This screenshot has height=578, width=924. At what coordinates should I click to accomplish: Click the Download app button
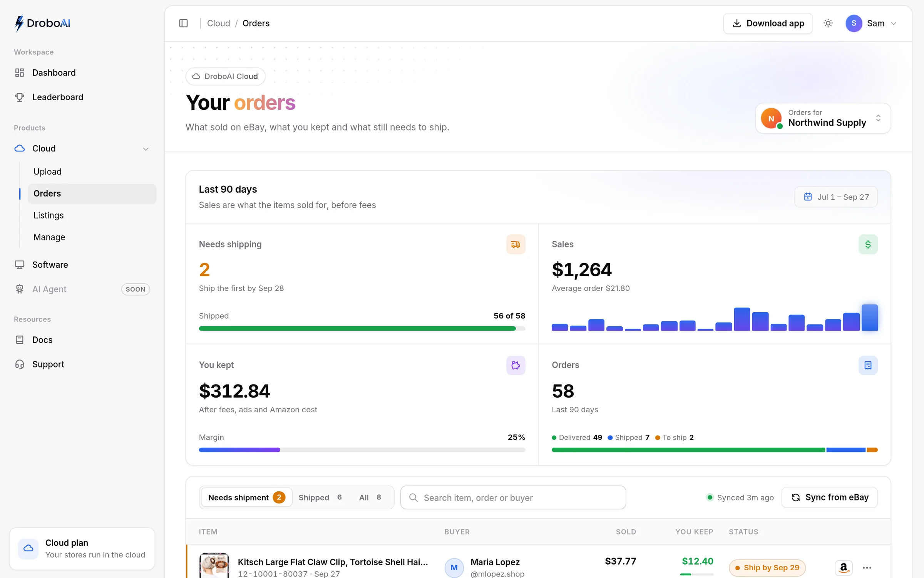[768, 23]
